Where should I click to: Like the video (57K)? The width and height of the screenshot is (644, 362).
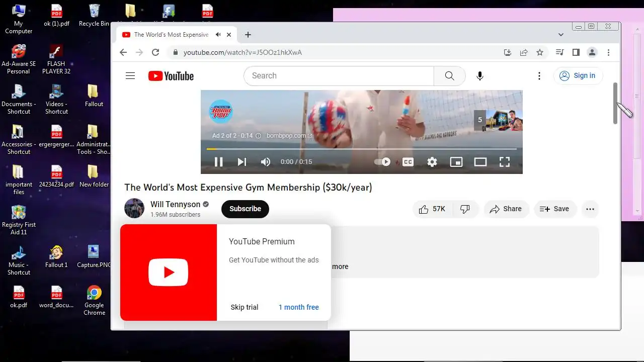pyautogui.click(x=432, y=209)
